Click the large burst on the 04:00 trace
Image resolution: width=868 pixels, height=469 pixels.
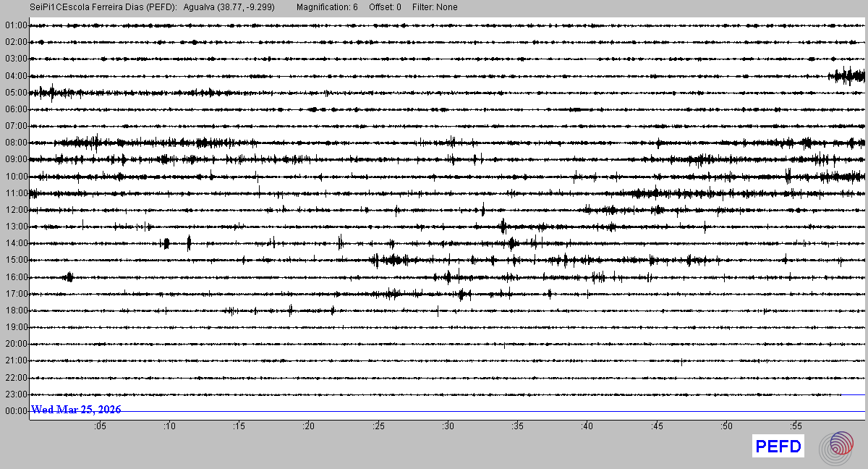pos(847,75)
